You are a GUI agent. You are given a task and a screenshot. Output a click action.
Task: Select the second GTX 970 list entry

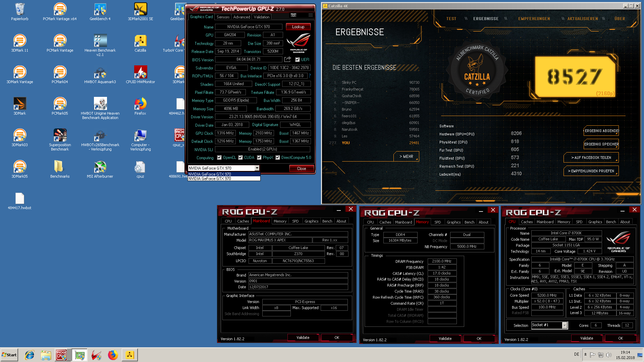click(x=224, y=179)
